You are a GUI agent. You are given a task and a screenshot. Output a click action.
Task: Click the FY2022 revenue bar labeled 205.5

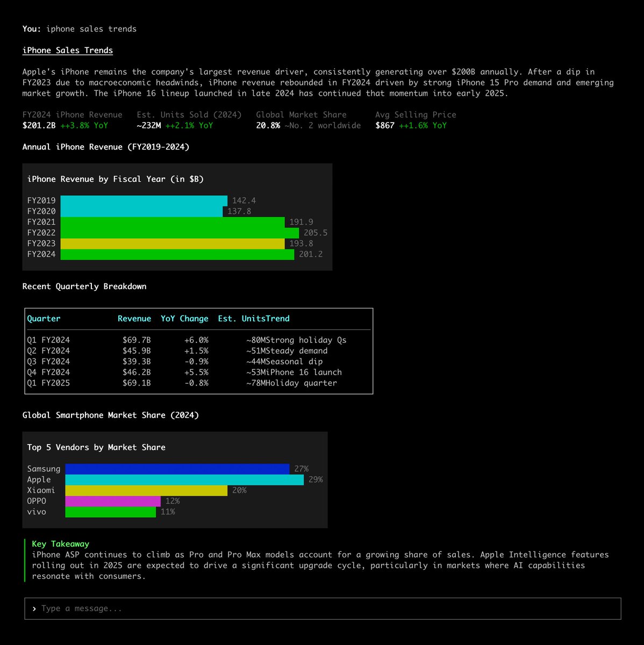(x=180, y=233)
